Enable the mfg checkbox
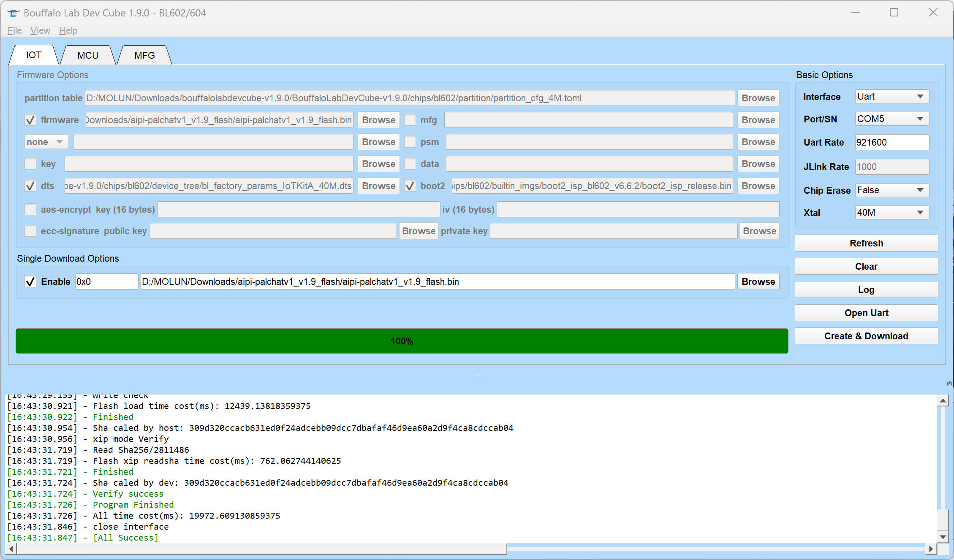954x560 pixels. 410,120
